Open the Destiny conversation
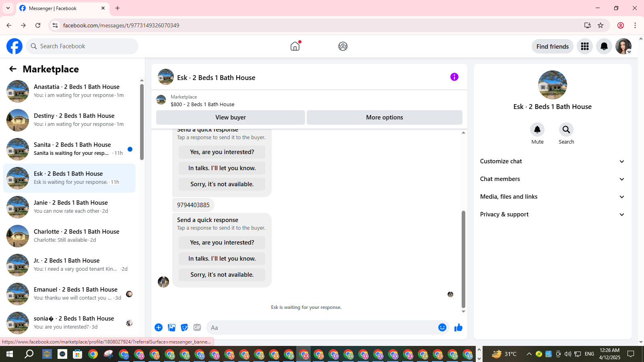 pos(69,120)
